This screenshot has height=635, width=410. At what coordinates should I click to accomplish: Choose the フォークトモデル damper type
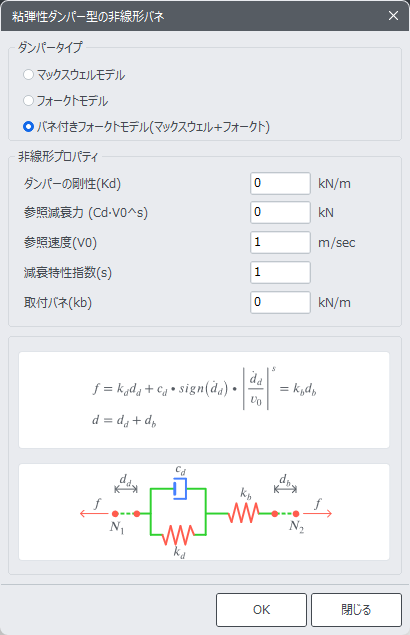28,100
